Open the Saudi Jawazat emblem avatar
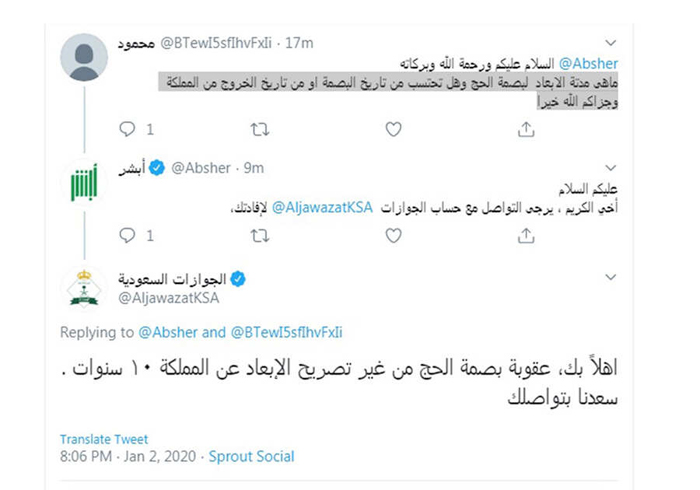The height and width of the screenshot is (490, 700). (84, 289)
